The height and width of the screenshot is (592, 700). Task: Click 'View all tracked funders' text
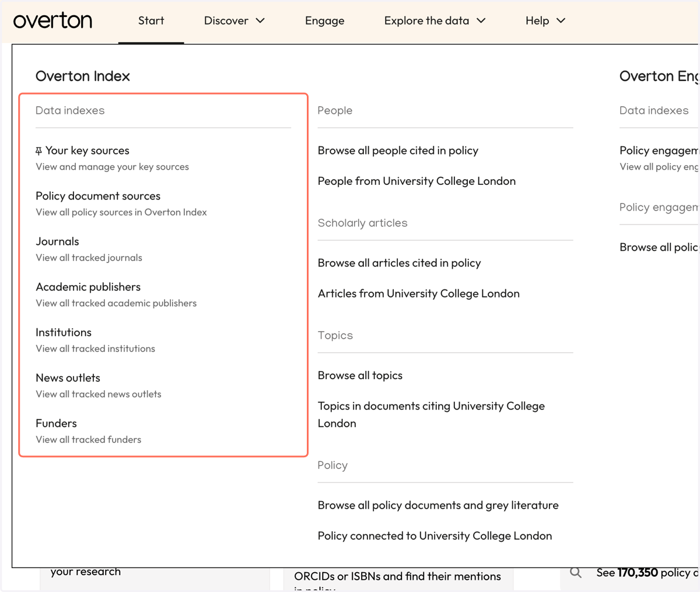pyautogui.click(x=88, y=440)
